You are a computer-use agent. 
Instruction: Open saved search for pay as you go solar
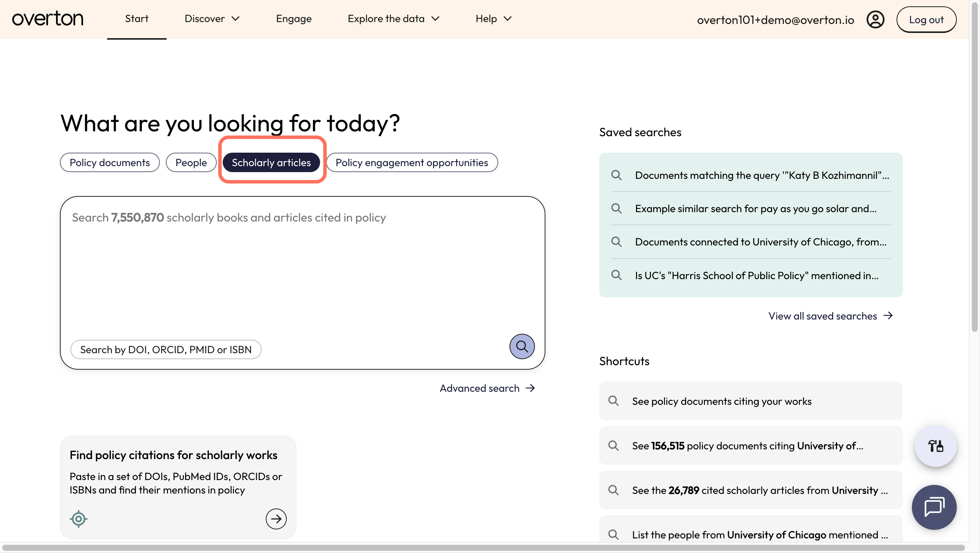[x=751, y=208]
